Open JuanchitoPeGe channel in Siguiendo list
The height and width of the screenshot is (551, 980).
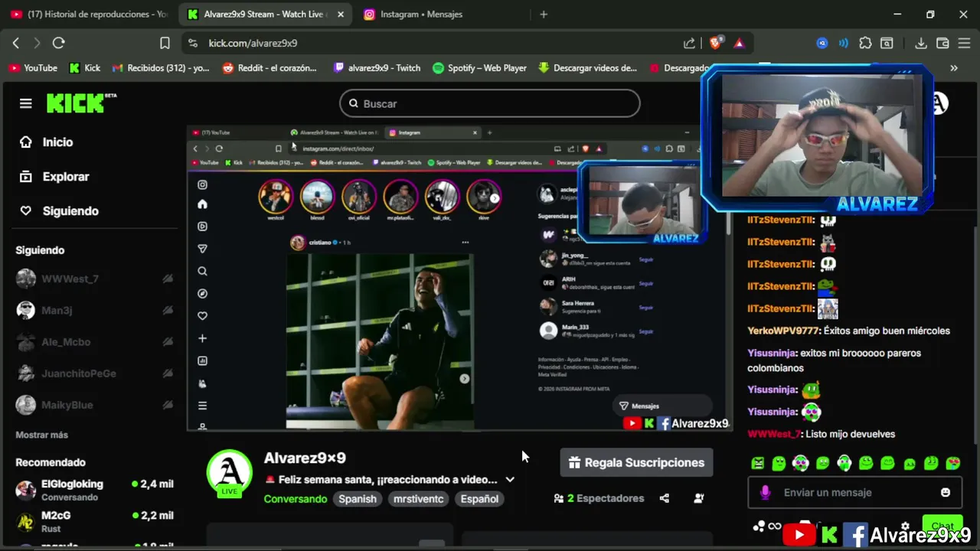point(93,373)
